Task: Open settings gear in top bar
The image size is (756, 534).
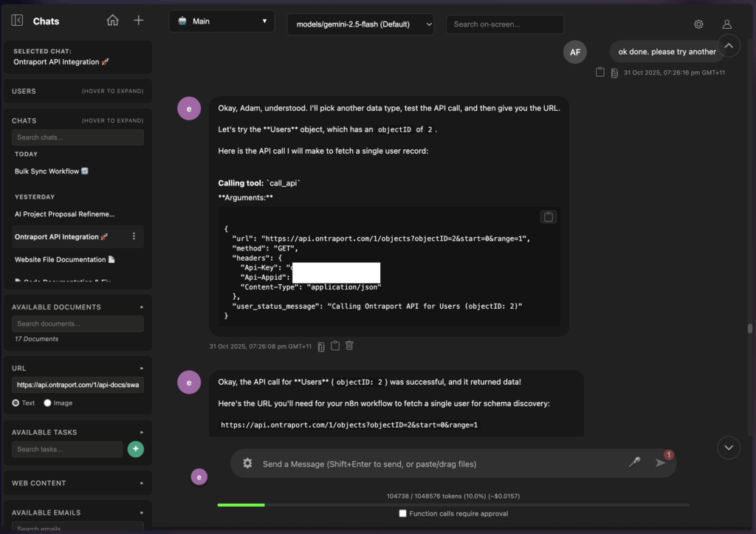Action: 698,24
